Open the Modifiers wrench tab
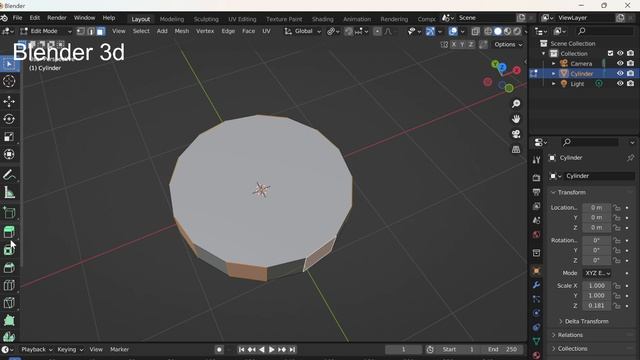 pos(536,285)
